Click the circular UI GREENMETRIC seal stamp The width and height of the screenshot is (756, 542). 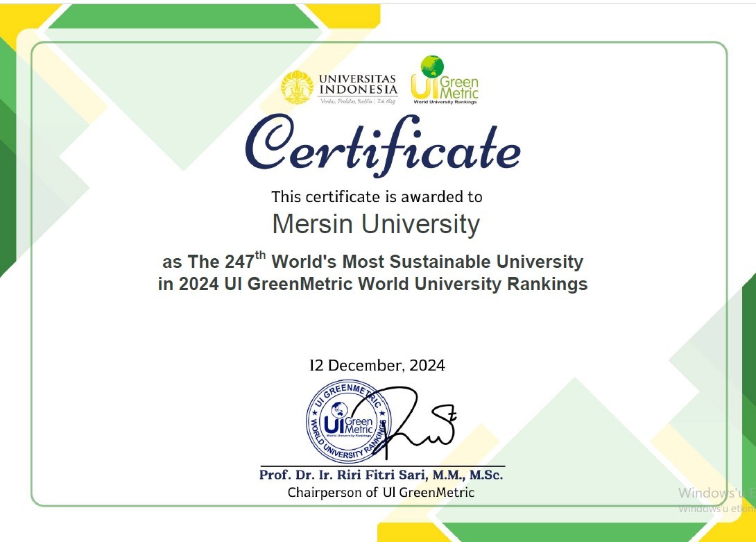tap(345, 422)
